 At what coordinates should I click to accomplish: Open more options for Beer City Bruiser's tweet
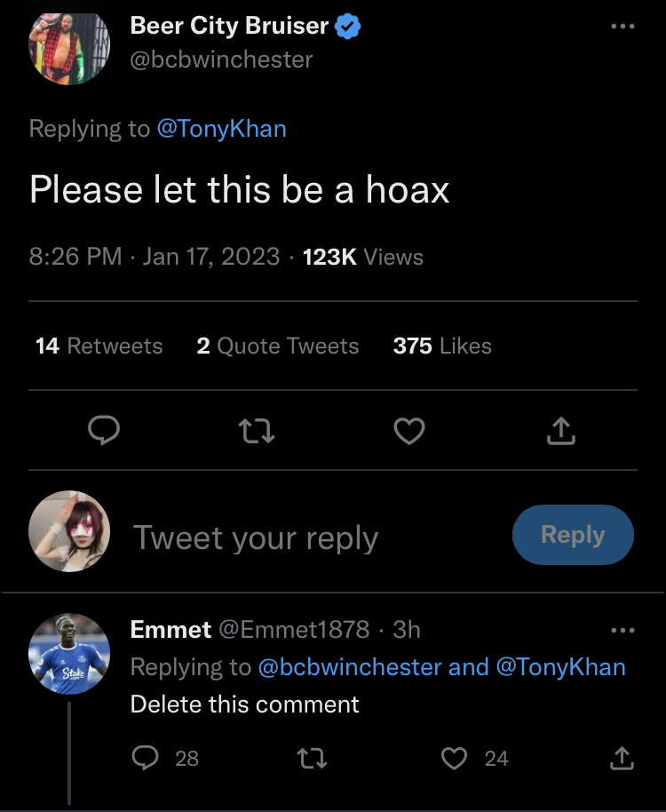click(622, 27)
